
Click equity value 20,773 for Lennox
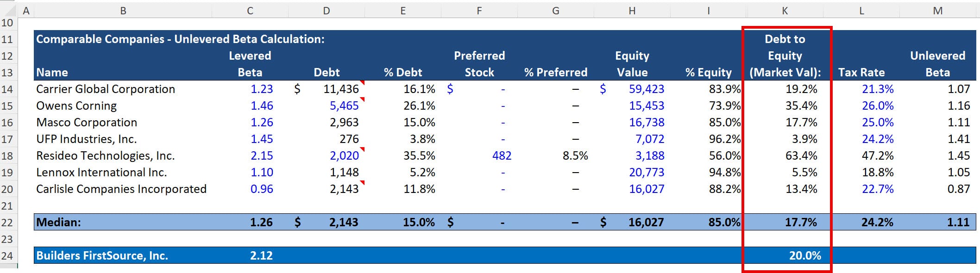coord(647,172)
